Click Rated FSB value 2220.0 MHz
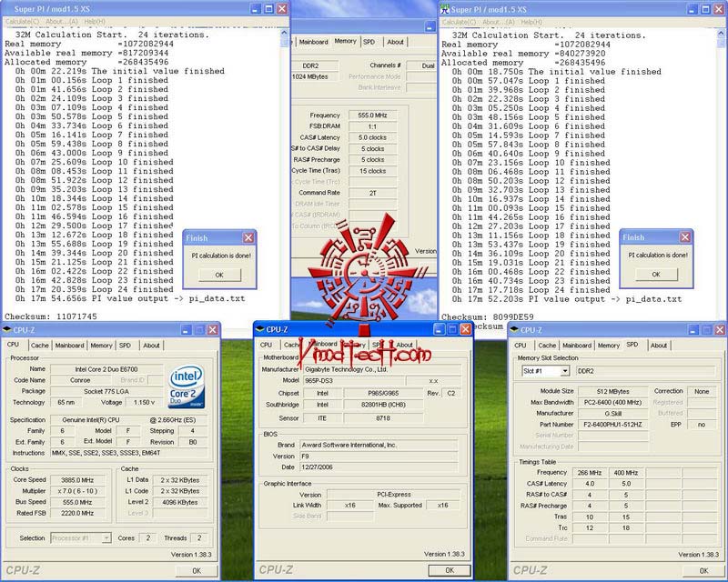728x582 pixels. (x=77, y=513)
